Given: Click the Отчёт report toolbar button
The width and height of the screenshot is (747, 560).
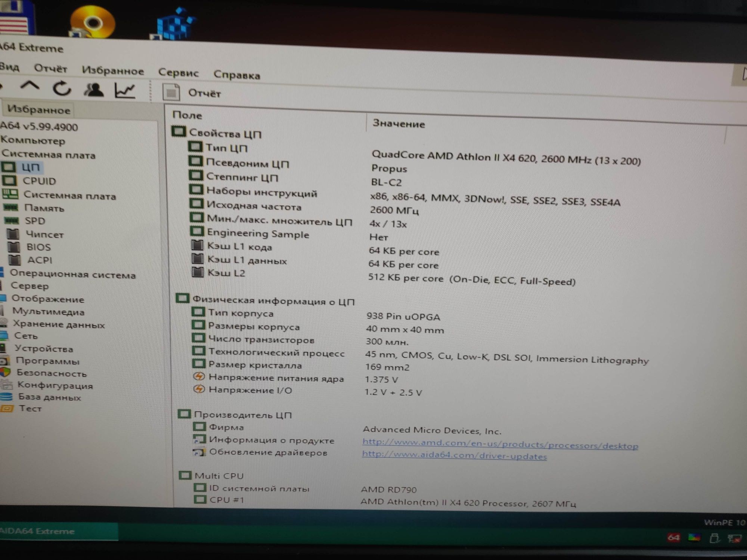Looking at the screenshot, I should 192,93.
